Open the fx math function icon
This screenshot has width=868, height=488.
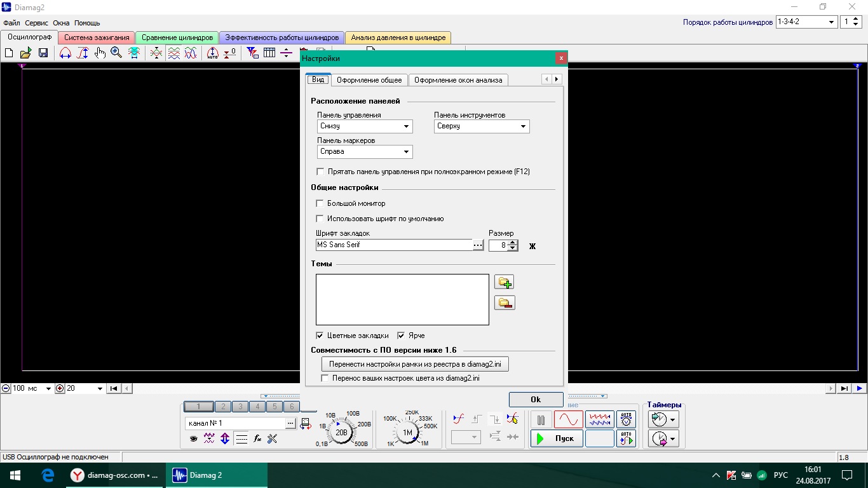point(257,438)
